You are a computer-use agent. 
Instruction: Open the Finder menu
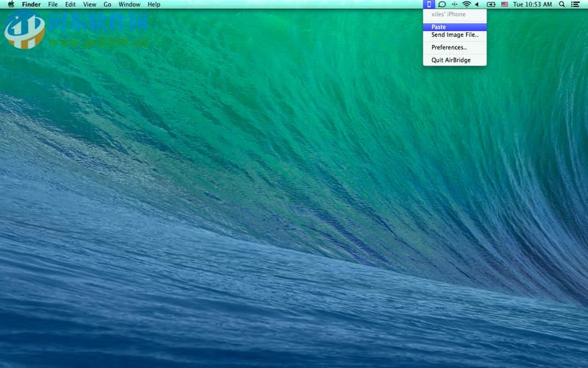[x=31, y=4]
